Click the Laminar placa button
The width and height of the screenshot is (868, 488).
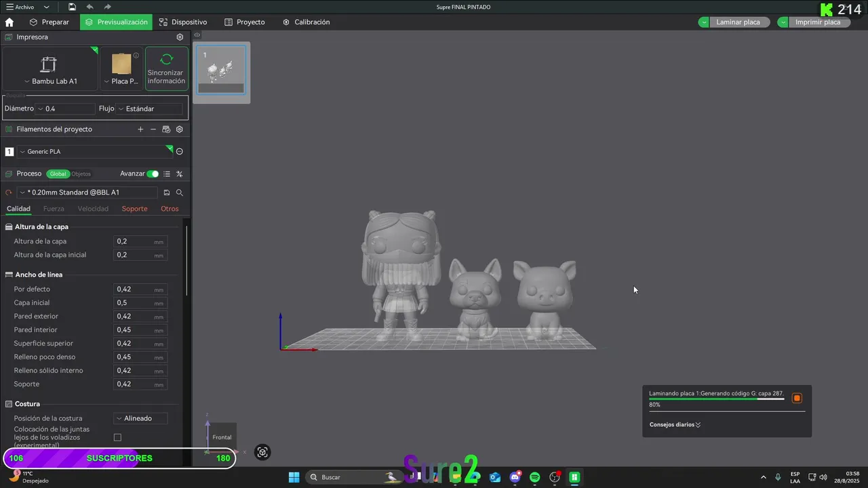[x=740, y=22]
